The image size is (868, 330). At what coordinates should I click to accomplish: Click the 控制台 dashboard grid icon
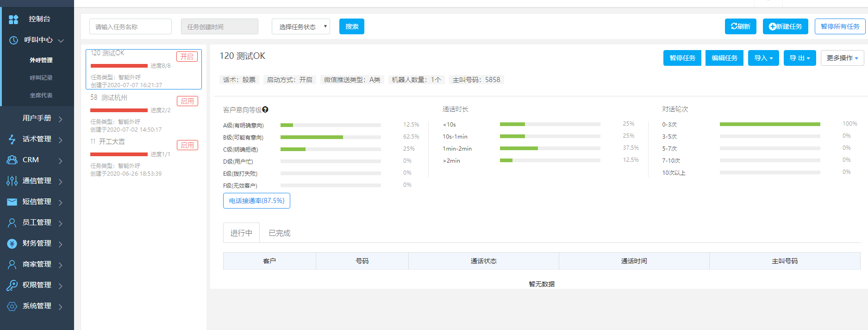(x=13, y=19)
